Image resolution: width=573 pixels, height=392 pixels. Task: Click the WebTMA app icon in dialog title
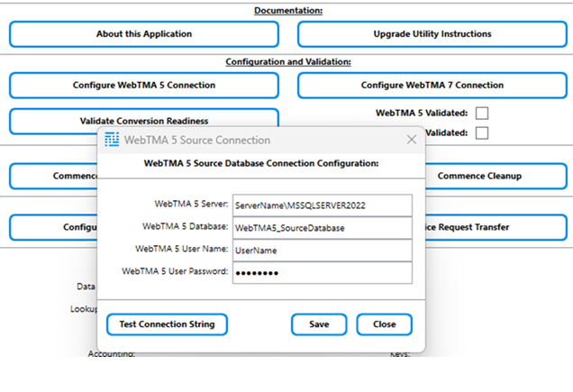[x=112, y=140]
